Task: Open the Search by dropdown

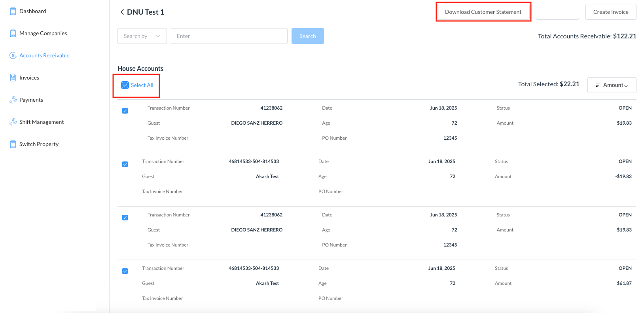Action: (x=142, y=36)
